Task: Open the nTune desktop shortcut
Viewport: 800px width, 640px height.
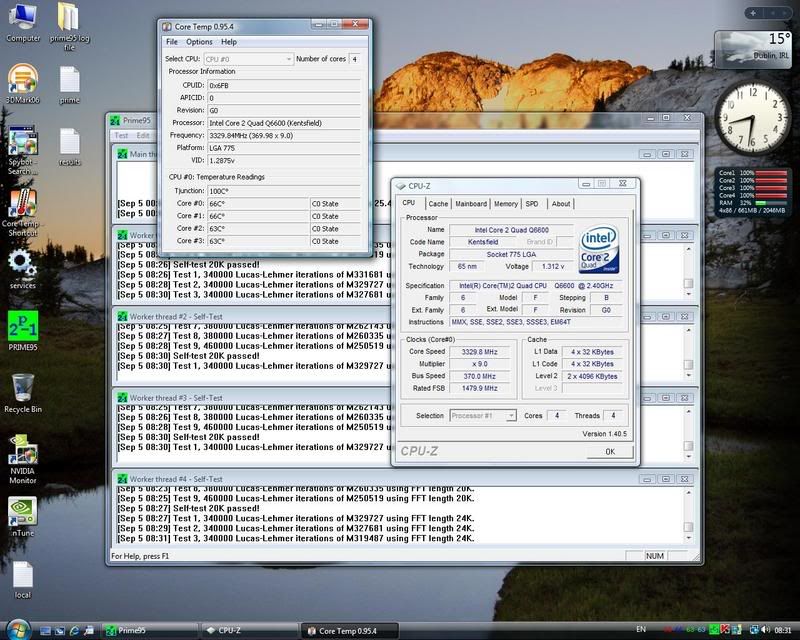Action: click(x=23, y=516)
